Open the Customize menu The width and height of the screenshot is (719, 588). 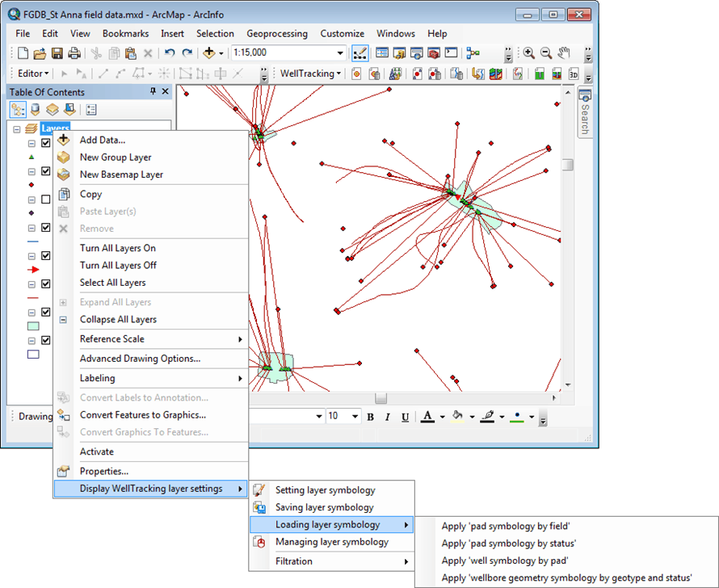342,34
